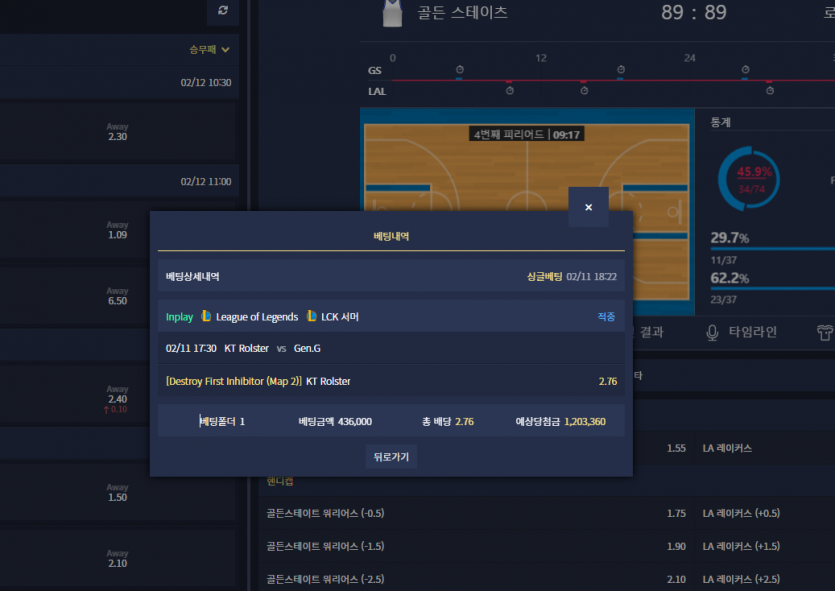The height and width of the screenshot is (591, 835).
Task: Click the 89 : 89 live score
Action: click(694, 12)
